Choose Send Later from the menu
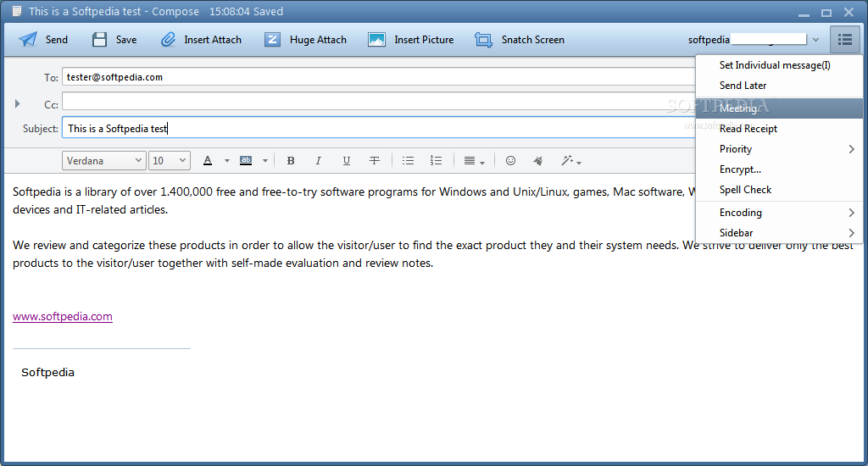 pos(779,86)
